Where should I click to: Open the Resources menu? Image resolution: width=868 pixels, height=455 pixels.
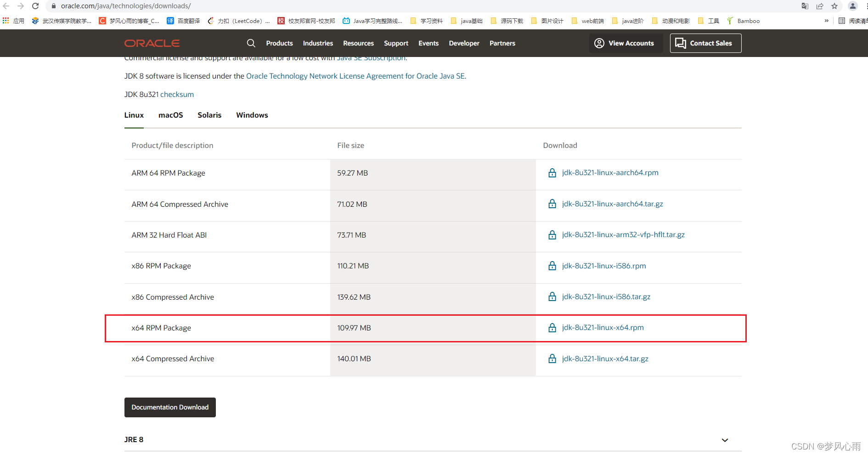click(x=358, y=43)
